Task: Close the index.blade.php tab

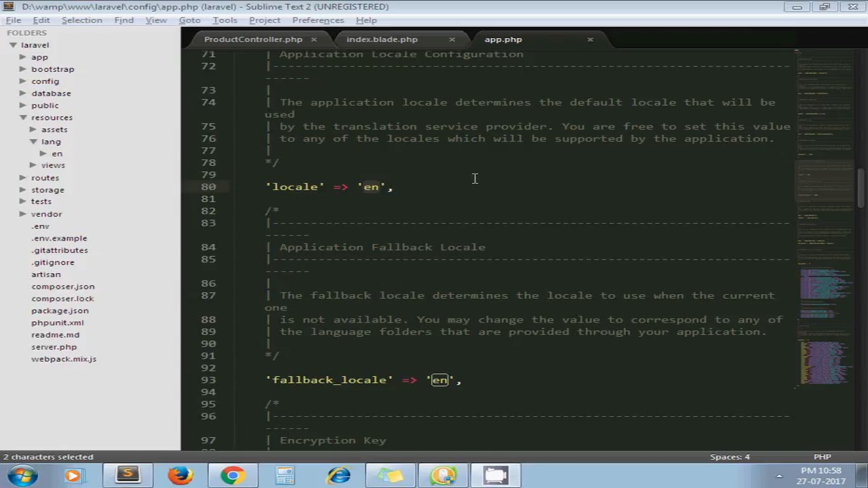Action: (x=452, y=39)
